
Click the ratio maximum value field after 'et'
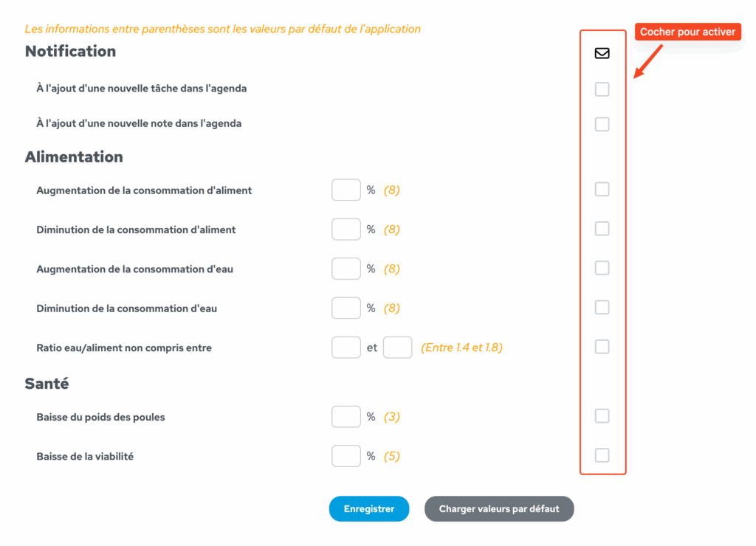click(x=398, y=348)
